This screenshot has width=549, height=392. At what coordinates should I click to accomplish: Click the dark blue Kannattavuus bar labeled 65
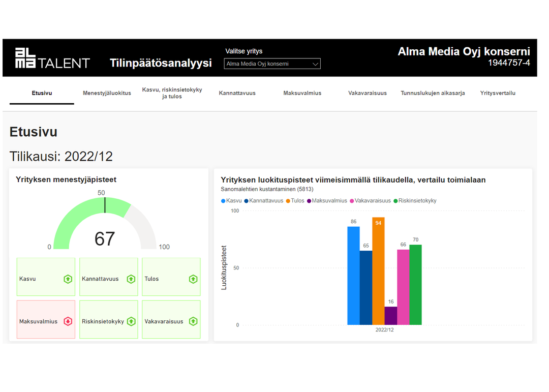[x=366, y=288]
